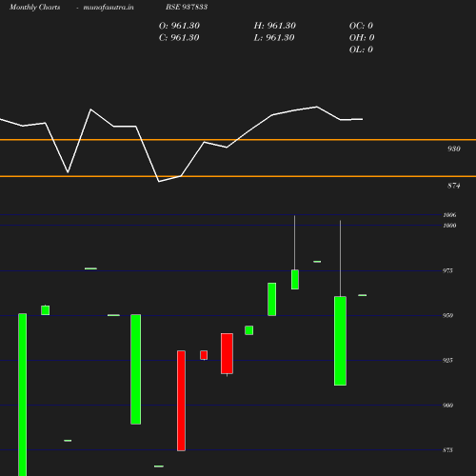This screenshot has width=476, height=476.
Task: Click the 975 price axis label
Action: [x=447, y=270]
